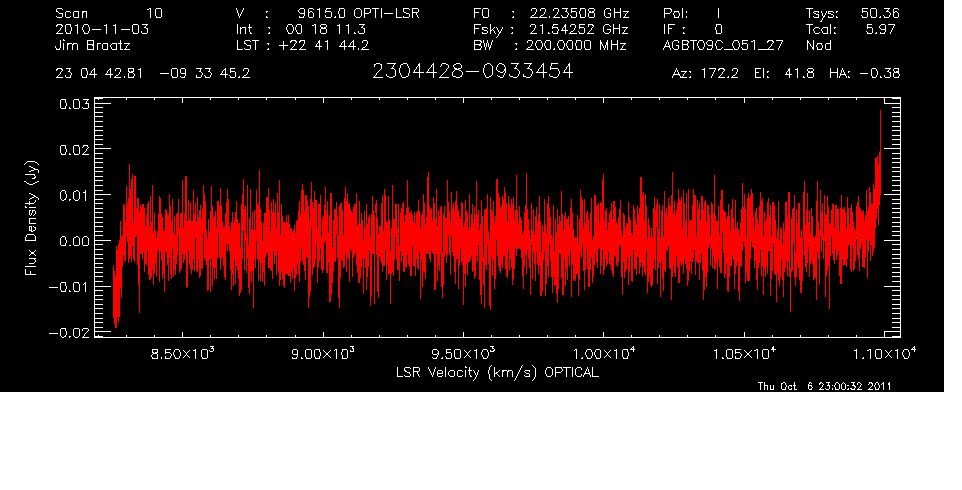Click the timestamp Thu Oct 6 23:00:32 2011
This screenshot has width=962, height=490.
tap(824, 386)
